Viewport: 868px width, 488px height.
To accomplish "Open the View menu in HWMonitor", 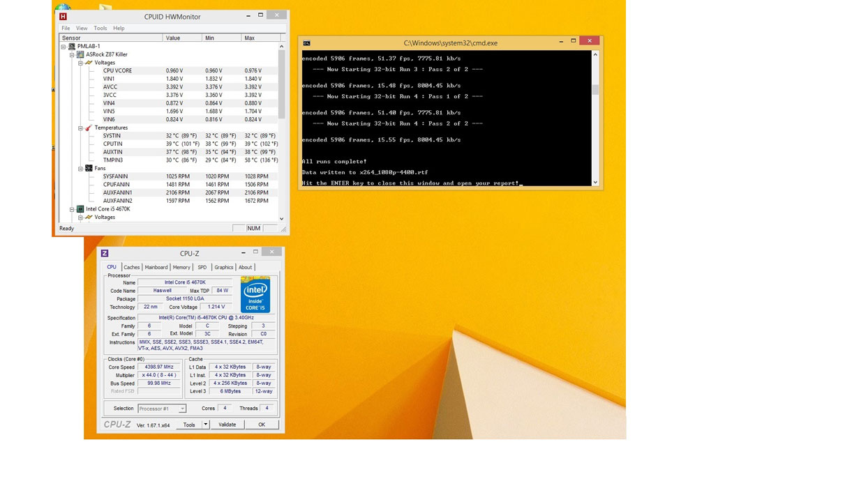I will tap(82, 29).
